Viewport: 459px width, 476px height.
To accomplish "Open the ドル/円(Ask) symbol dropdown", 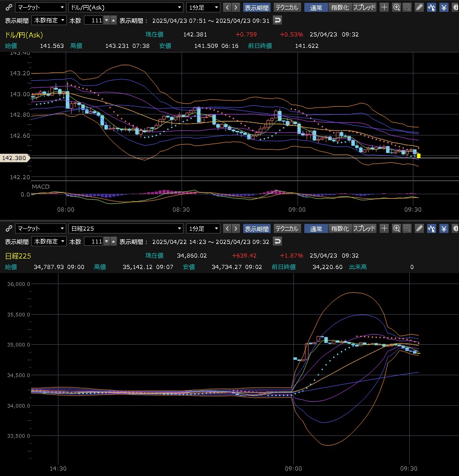I will 126,7.
